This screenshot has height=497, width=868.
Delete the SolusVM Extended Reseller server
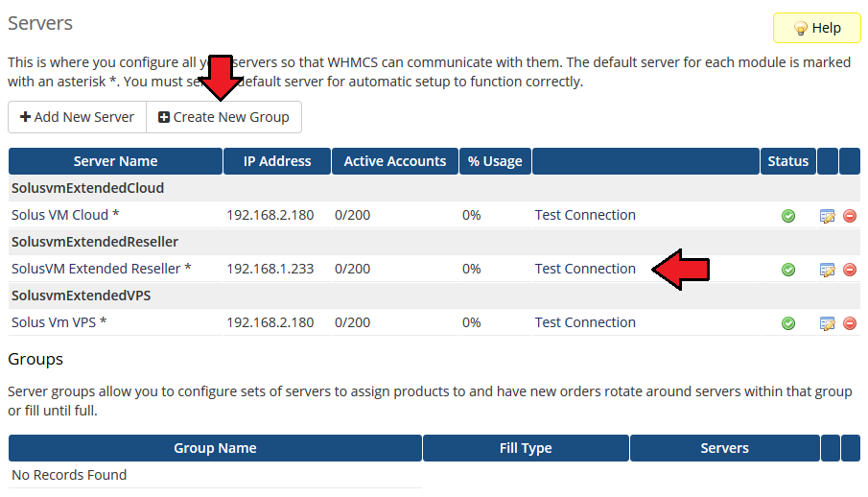[849, 270]
